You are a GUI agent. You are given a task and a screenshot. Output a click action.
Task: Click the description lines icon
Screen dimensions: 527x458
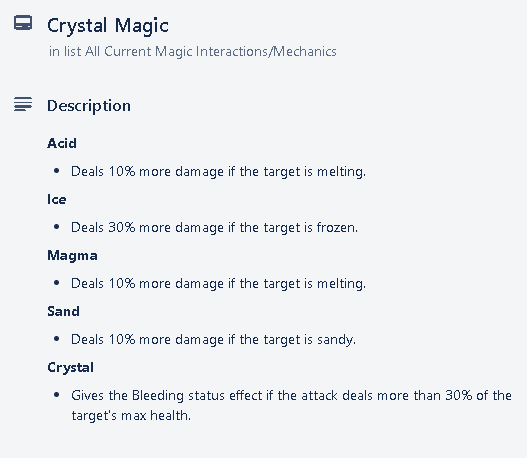pyautogui.click(x=23, y=104)
